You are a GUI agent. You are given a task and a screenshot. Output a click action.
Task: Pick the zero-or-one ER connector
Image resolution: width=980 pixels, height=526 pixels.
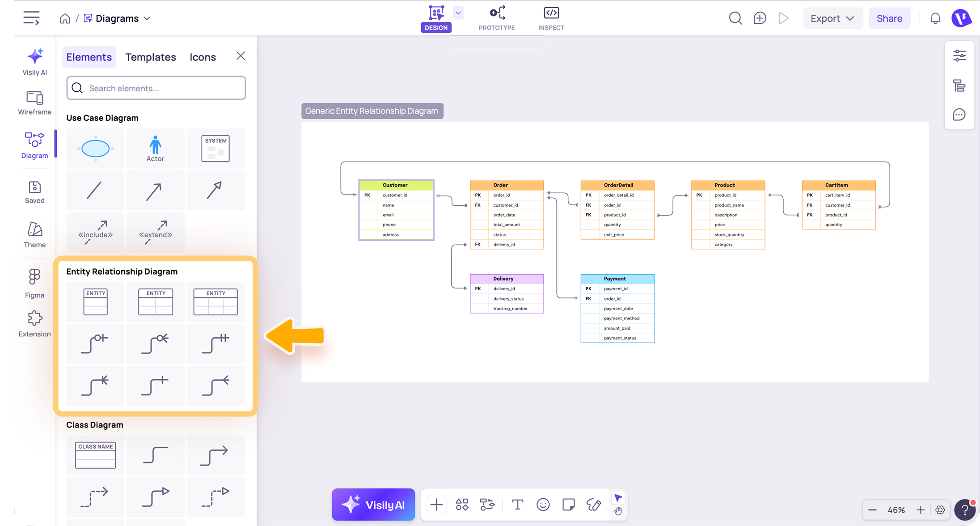pyautogui.click(x=95, y=344)
